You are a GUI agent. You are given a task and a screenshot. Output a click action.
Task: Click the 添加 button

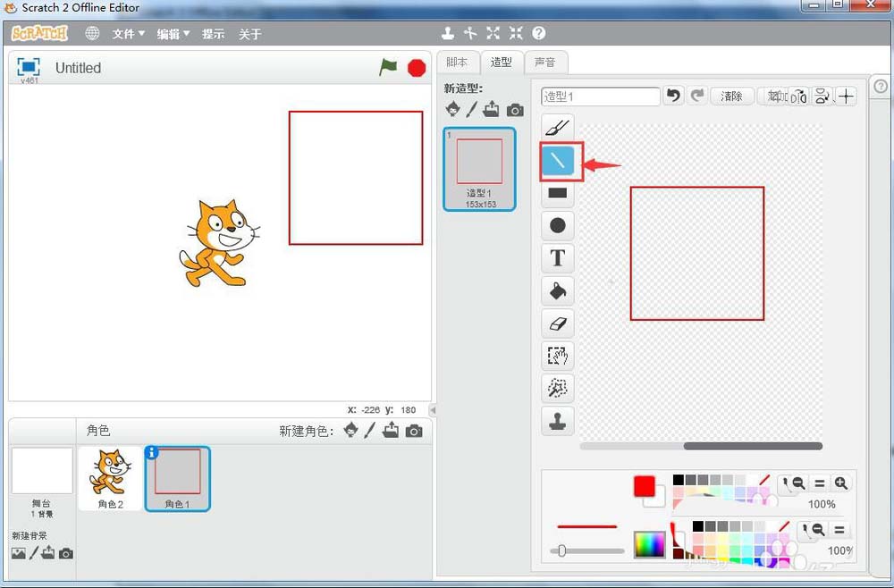(774, 97)
